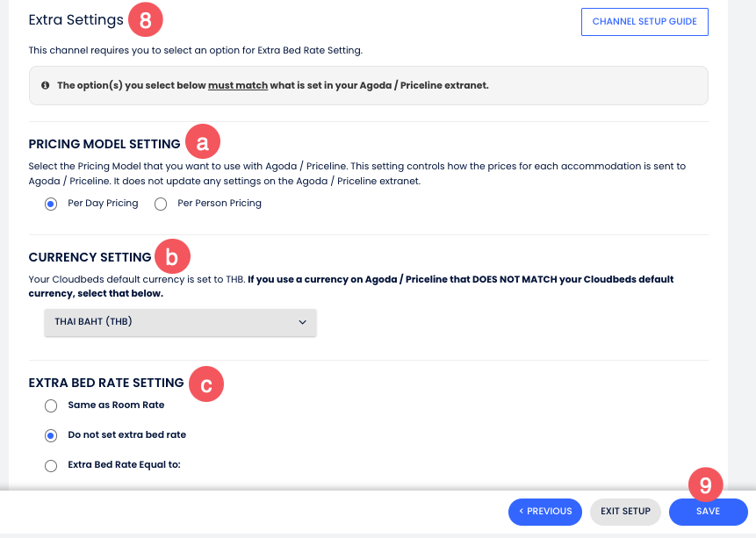
Task: Click the red 'c' annotation badge
Action: click(x=206, y=384)
